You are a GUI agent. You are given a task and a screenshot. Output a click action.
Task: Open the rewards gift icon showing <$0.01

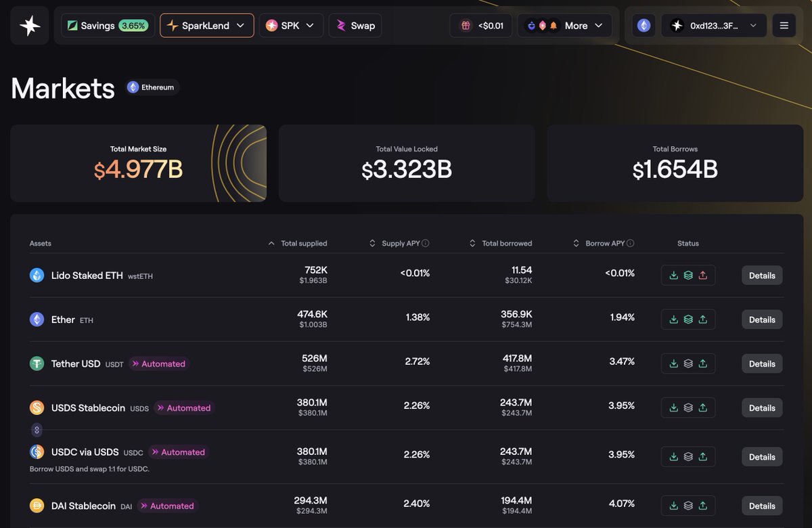(x=481, y=26)
